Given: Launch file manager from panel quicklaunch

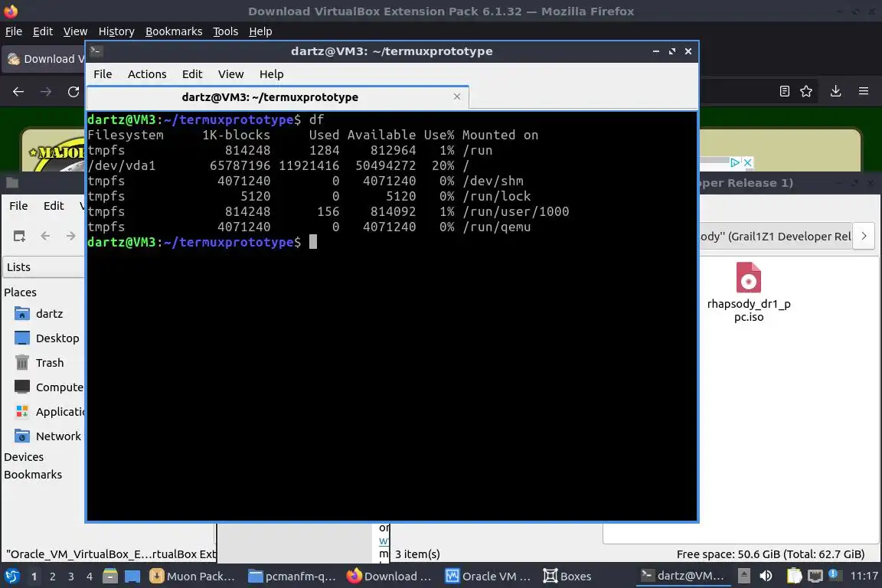Looking at the screenshot, I should click(110, 577).
